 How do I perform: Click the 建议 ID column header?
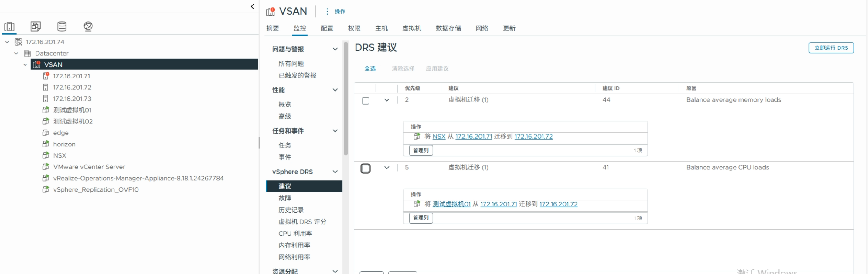click(x=611, y=88)
